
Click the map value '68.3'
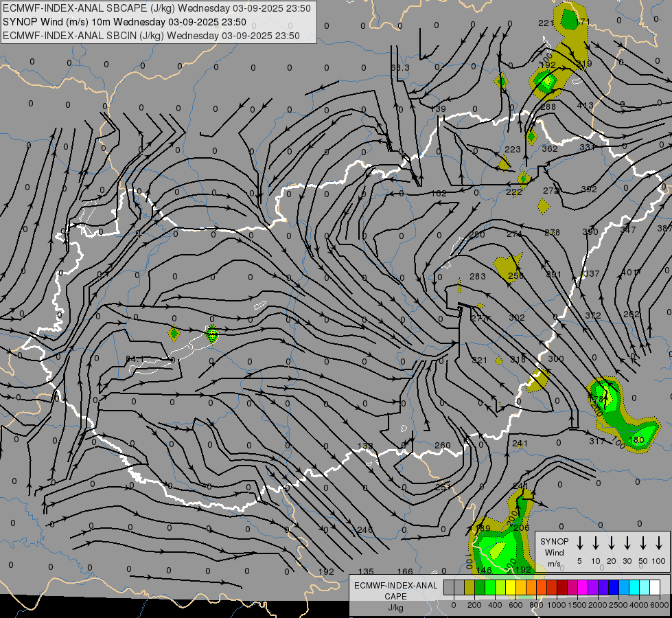point(400,68)
